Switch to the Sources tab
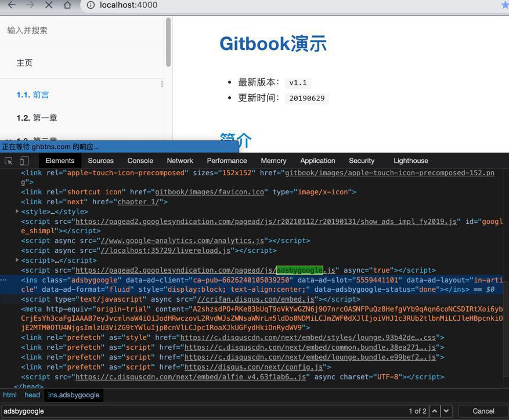 point(100,161)
